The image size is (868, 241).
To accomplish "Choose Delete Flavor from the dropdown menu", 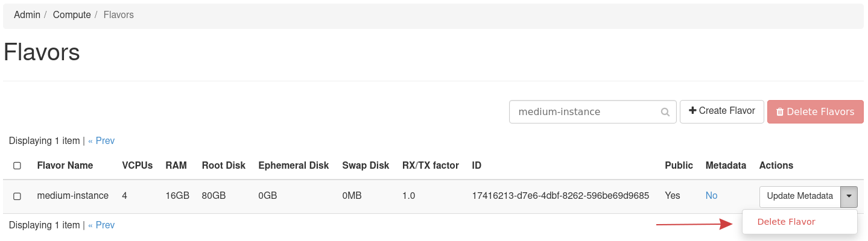I will tap(786, 222).
